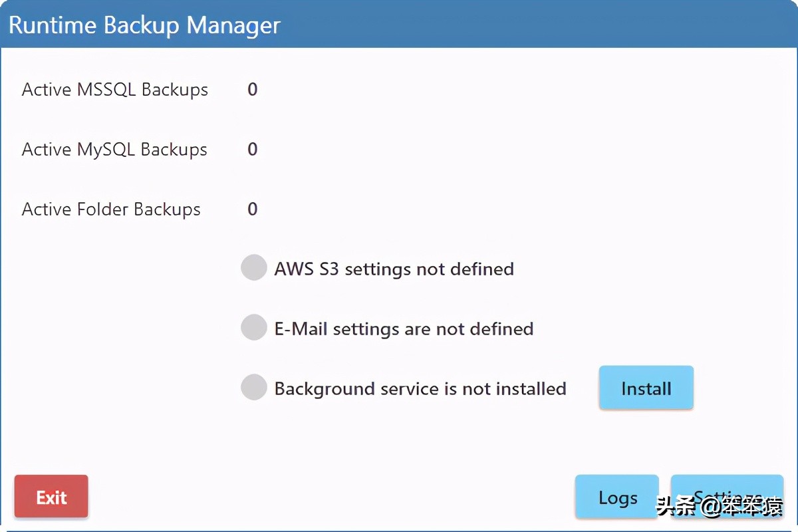Select the gray circle next to AWS S3 warning
Viewport: 798px width, 532px height.
(x=253, y=267)
